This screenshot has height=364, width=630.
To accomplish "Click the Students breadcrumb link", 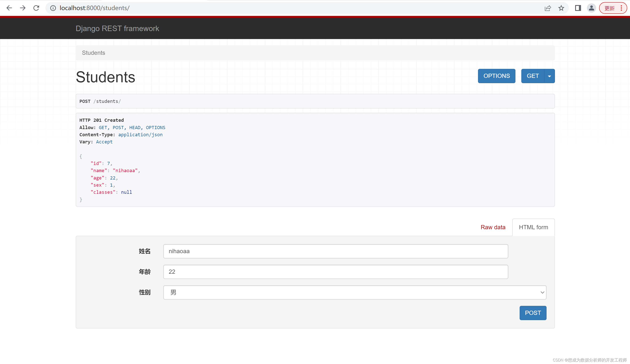I will click(x=94, y=53).
